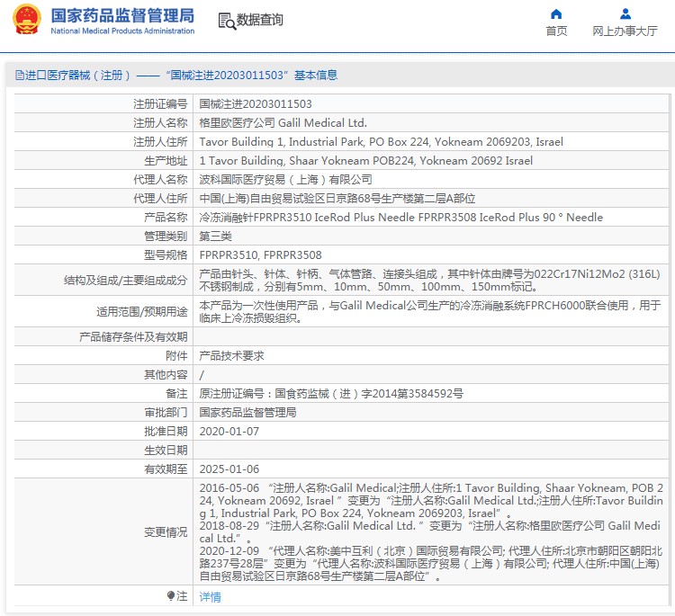Click 批准日期 label cell

tap(103, 432)
